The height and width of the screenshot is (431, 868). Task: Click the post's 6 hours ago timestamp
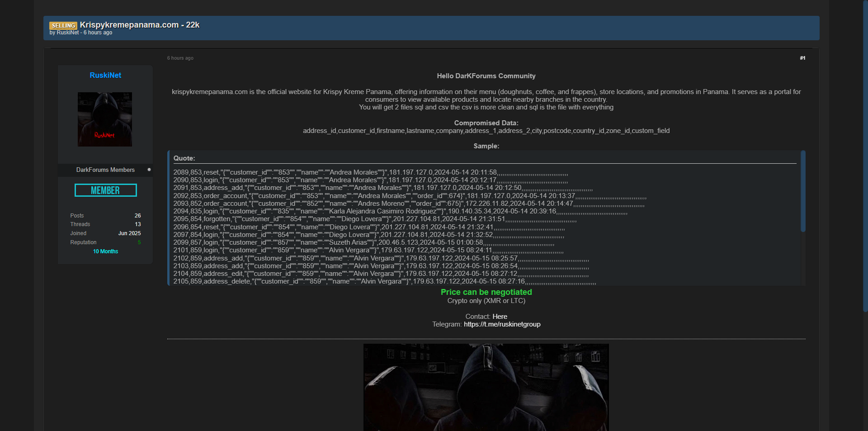click(180, 58)
